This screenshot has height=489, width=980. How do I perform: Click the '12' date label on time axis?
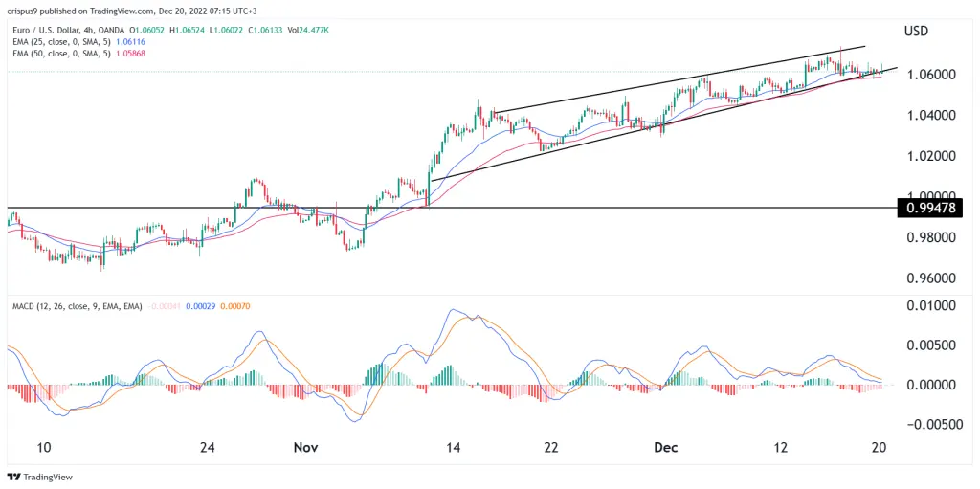780,448
